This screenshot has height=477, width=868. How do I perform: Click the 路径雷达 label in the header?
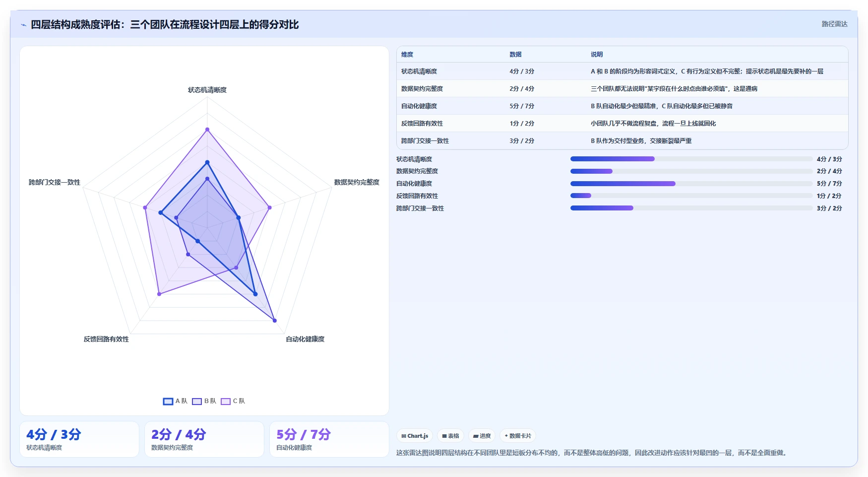coord(834,24)
